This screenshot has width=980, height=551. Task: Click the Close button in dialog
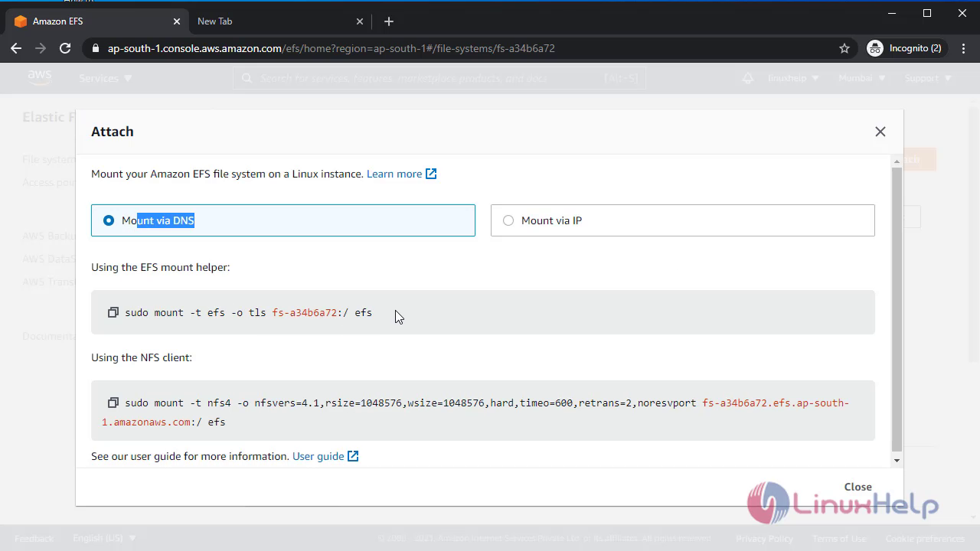pyautogui.click(x=857, y=487)
